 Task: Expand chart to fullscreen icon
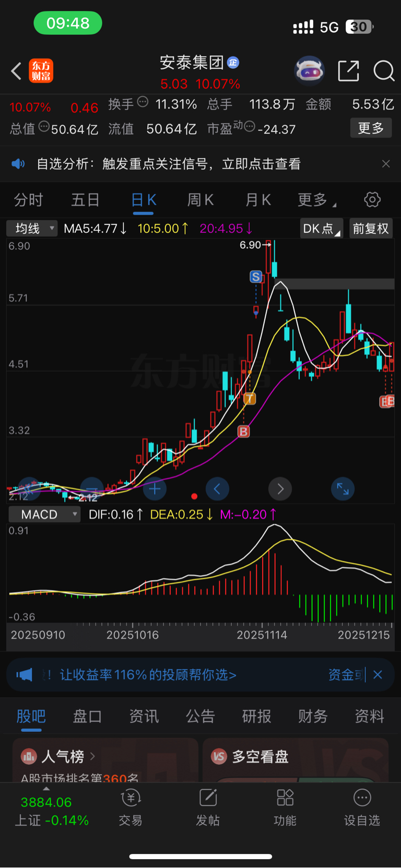[343, 489]
